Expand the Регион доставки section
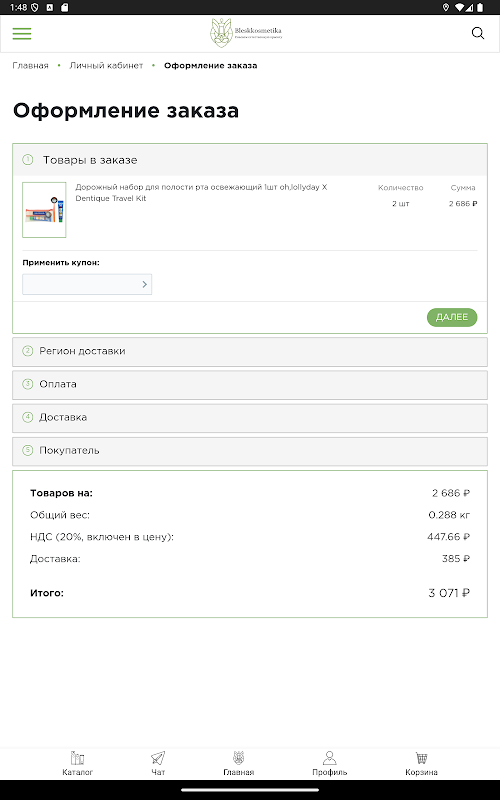Viewport: 500px width, 800px height. pyautogui.click(x=250, y=351)
